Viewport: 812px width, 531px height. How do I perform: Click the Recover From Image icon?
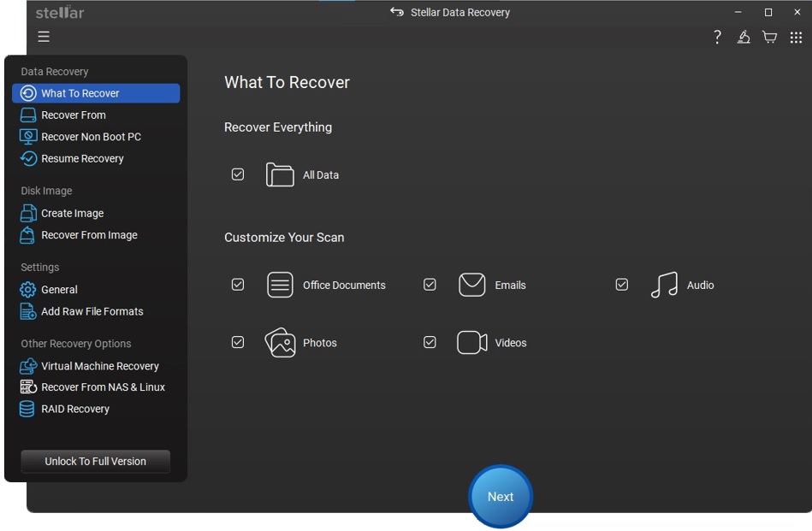tap(28, 235)
